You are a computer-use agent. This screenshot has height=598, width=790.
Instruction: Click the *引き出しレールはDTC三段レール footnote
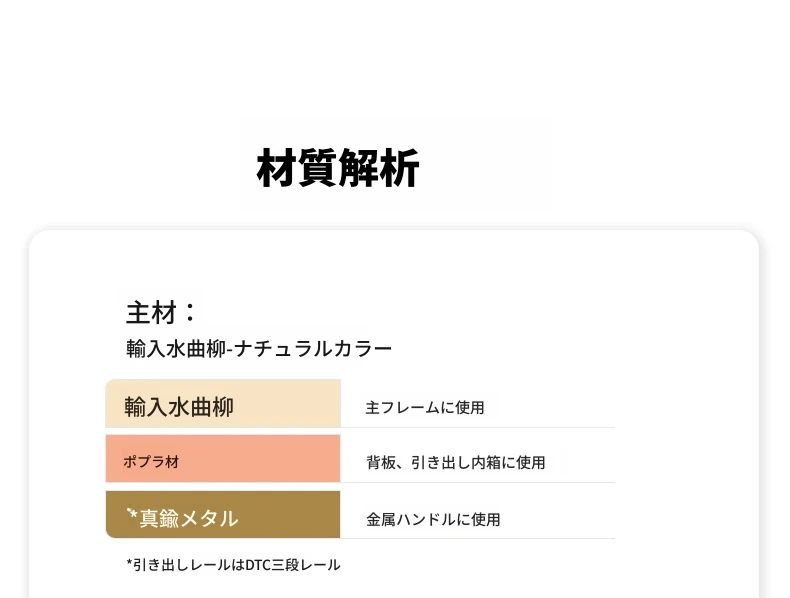[233, 565]
